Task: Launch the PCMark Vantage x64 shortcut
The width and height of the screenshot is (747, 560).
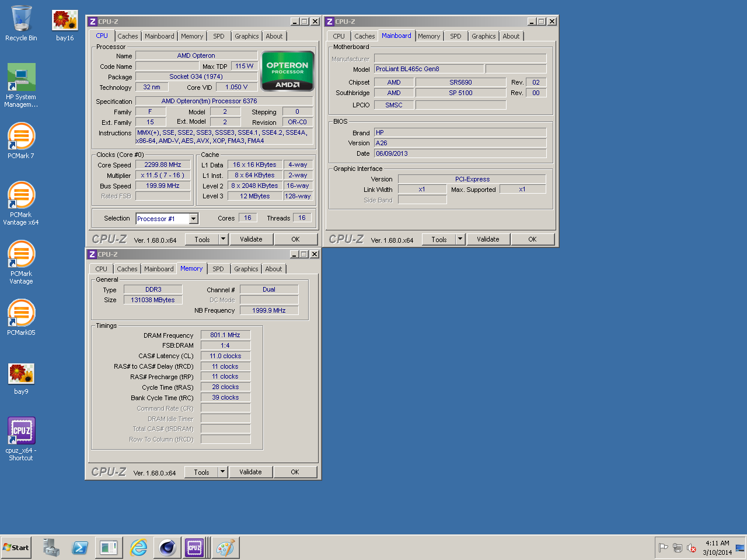Action: [21, 203]
